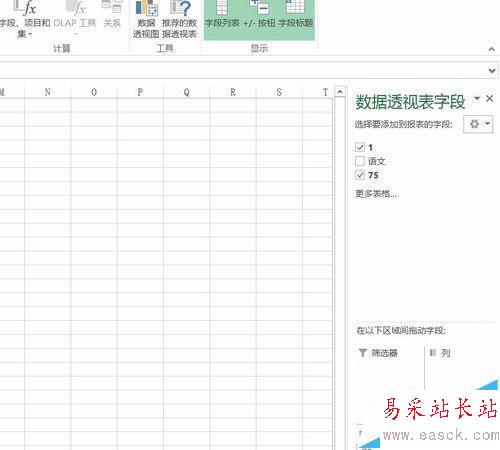Screen dimensions: 500x450
Task: Select column N header
Action: pyautogui.click(x=48, y=92)
